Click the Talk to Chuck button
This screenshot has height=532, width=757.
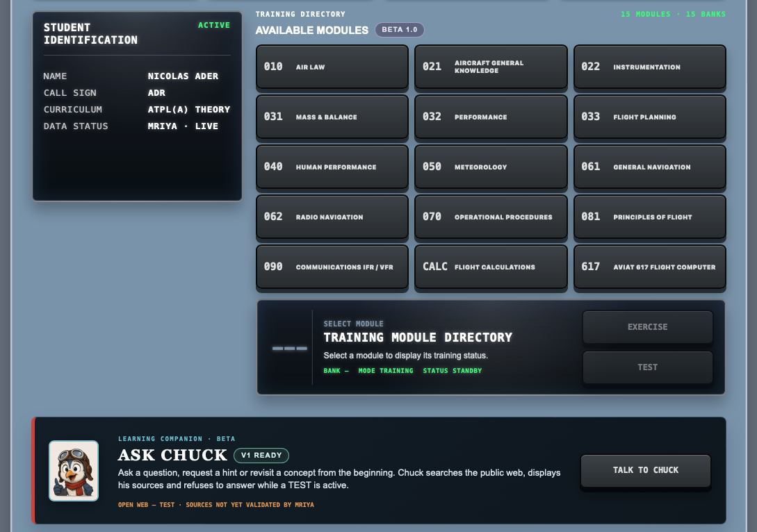click(x=646, y=470)
